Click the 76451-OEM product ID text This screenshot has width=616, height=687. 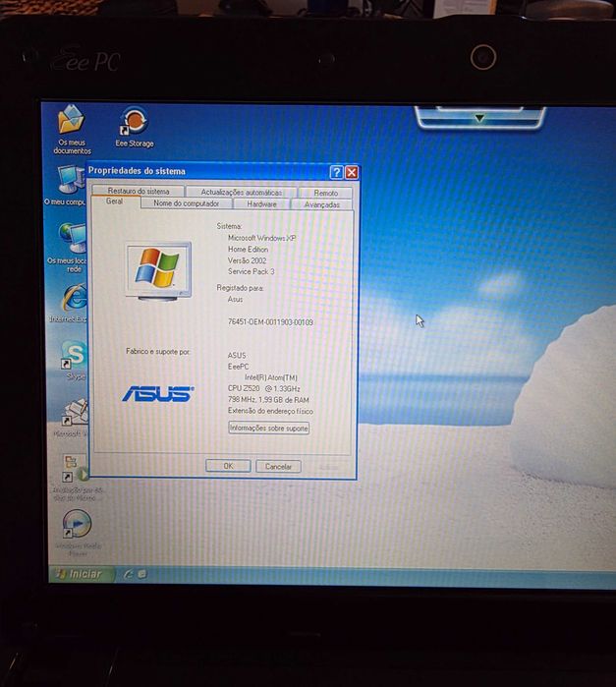[x=270, y=322]
